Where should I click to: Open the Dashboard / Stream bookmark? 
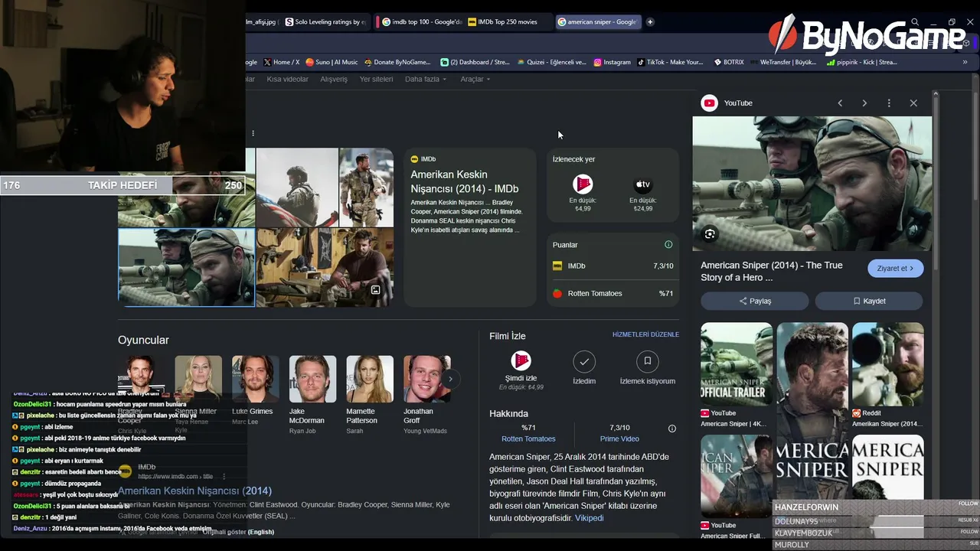[475, 62]
